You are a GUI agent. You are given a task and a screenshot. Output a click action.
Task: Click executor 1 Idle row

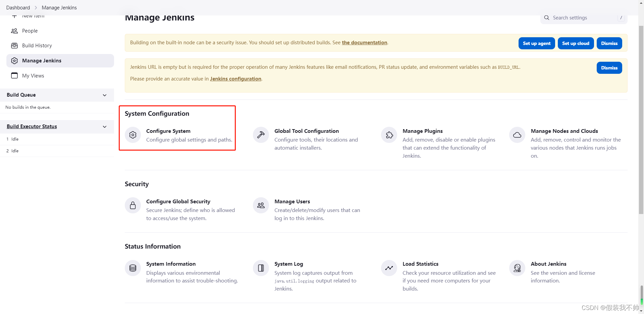[57, 139]
